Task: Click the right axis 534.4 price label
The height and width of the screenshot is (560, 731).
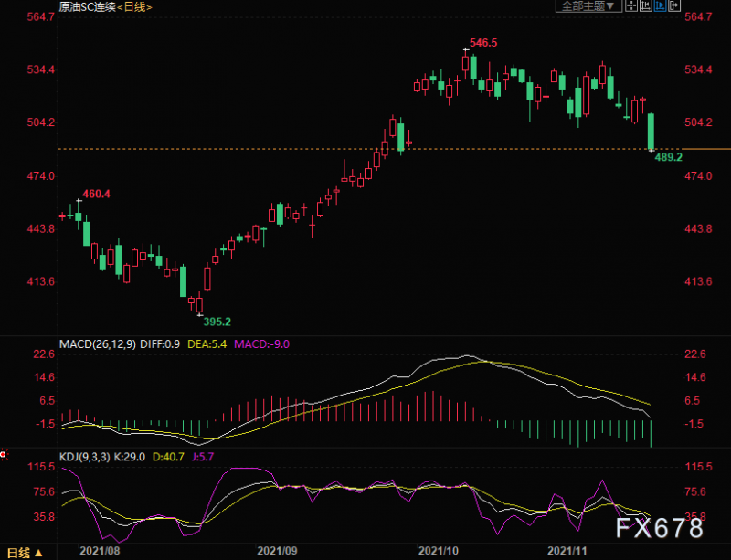Action: pos(698,70)
